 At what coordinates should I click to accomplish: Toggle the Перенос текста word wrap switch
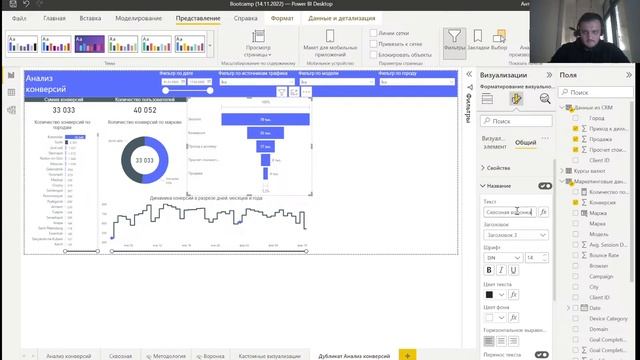542,355
